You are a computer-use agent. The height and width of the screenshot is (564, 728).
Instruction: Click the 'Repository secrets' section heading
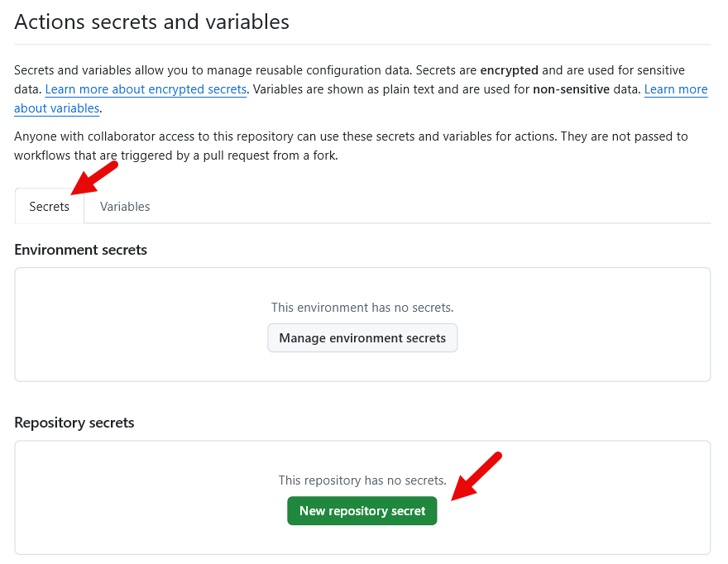point(74,423)
